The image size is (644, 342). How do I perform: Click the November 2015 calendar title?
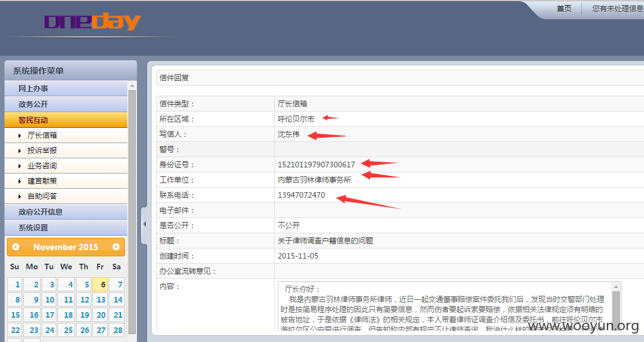(x=66, y=247)
